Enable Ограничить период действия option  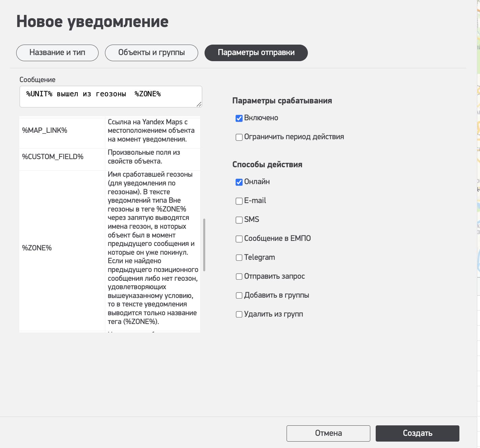[x=239, y=137]
